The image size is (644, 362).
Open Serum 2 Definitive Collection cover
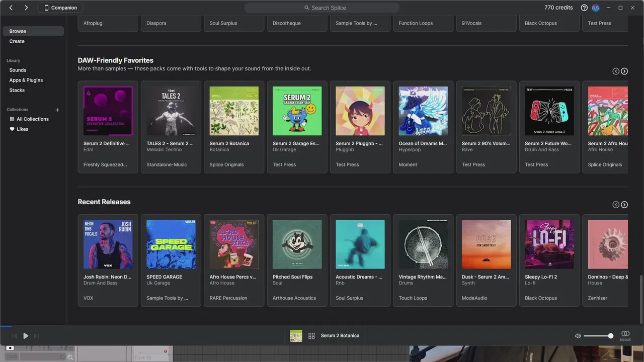click(x=108, y=111)
